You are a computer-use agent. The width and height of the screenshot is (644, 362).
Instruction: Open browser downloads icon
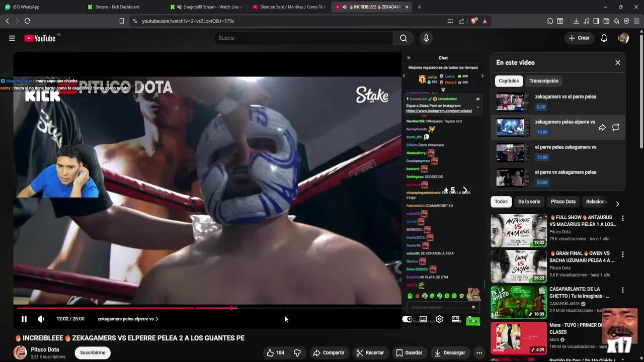tap(576, 21)
